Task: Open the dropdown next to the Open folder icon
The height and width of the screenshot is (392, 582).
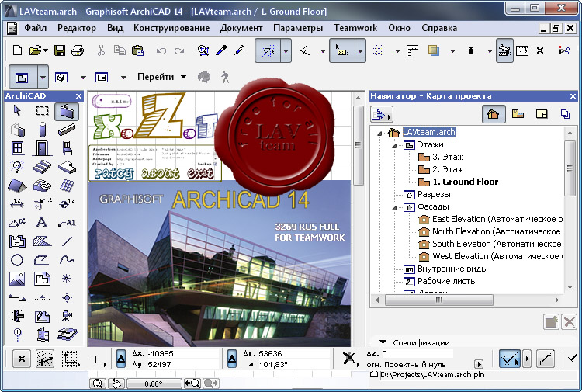Action: (45, 50)
